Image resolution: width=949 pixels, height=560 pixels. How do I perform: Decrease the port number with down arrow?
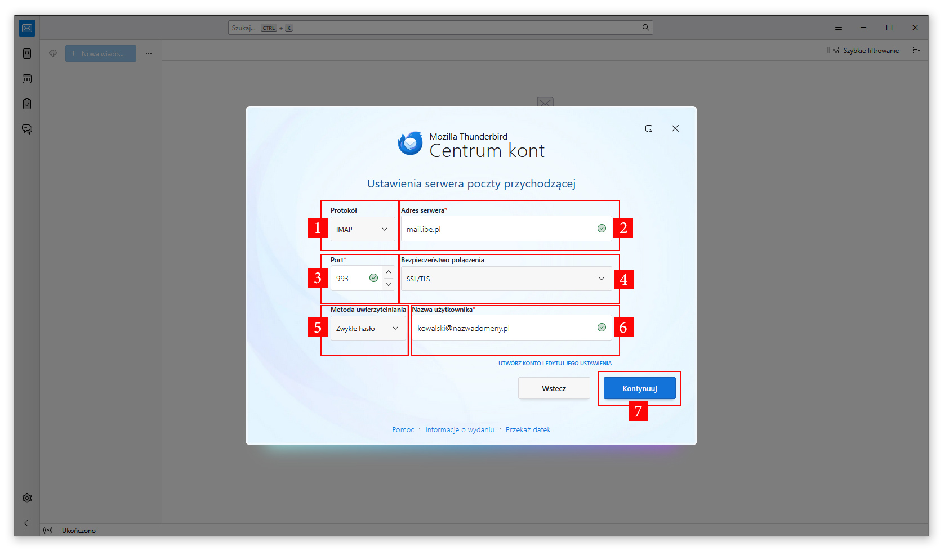click(x=389, y=285)
